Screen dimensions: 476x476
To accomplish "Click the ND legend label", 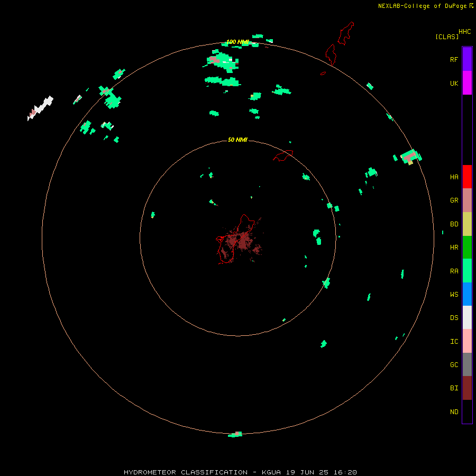I will (454, 411).
